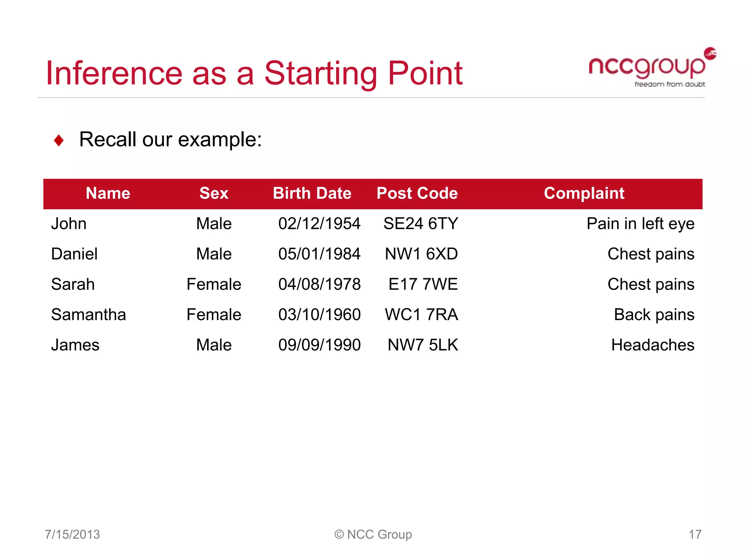The image size is (747, 560).
Task: Click the Sex cell in Samantha's row
Action: click(x=214, y=314)
